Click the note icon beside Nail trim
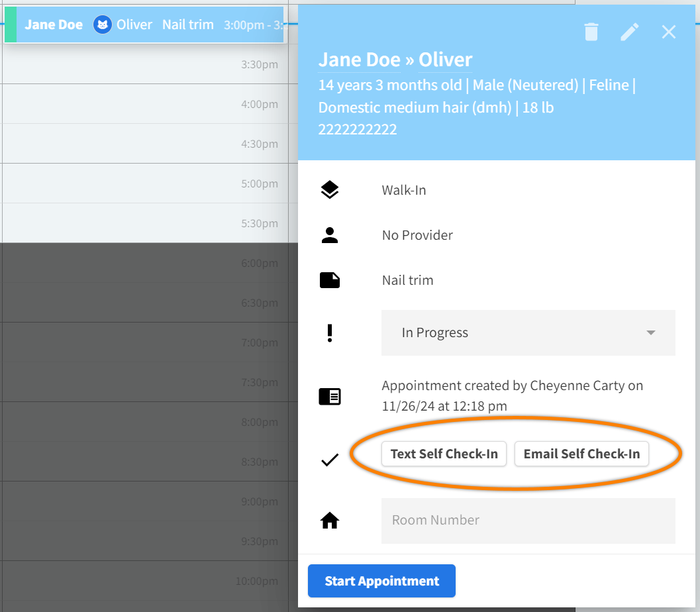This screenshot has height=612, width=700. pyautogui.click(x=330, y=280)
